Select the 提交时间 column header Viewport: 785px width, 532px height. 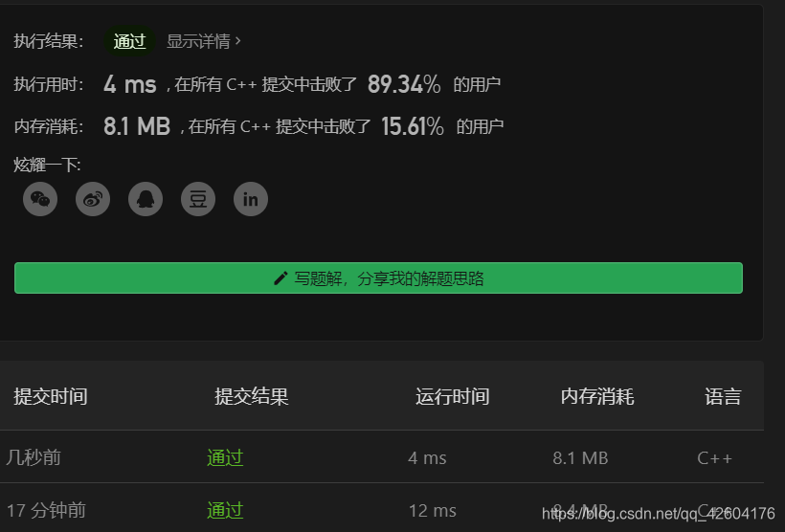[x=51, y=396]
